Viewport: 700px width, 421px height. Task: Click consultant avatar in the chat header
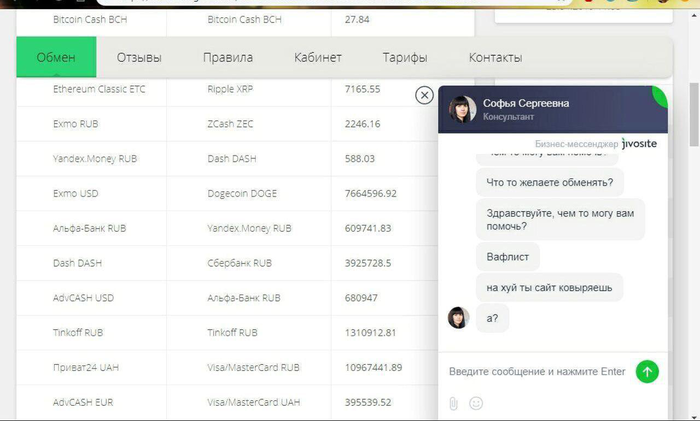tap(462, 109)
